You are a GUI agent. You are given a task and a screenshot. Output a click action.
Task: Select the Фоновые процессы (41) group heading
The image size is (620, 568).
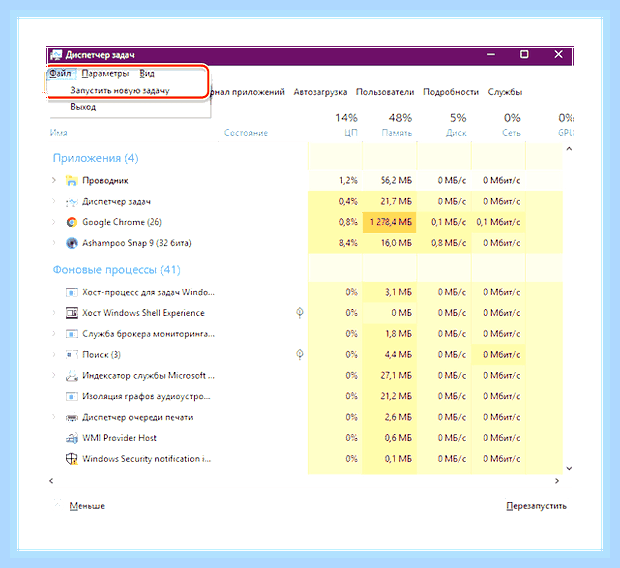[x=117, y=270]
